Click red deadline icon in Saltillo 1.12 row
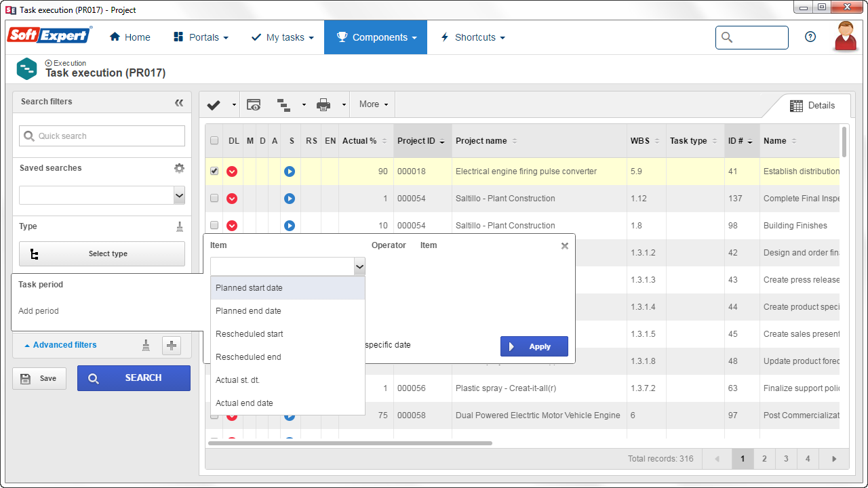This screenshot has height=488, width=868. pyautogui.click(x=232, y=199)
